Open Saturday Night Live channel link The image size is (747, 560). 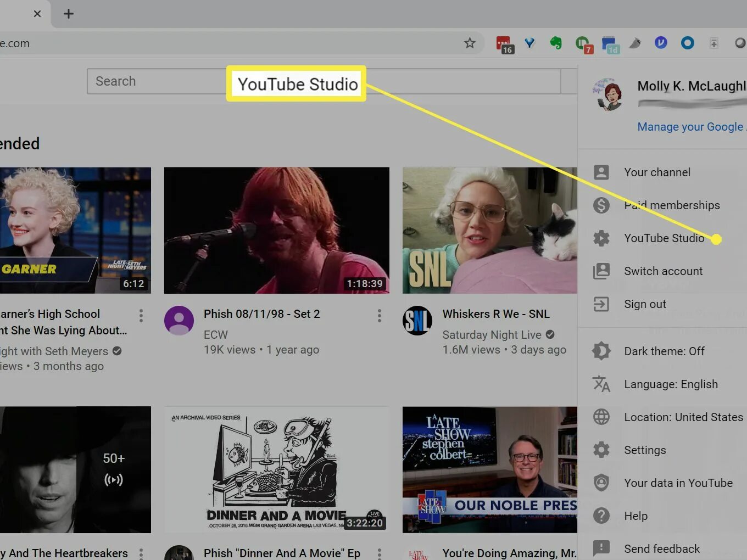(x=492, y=334)
